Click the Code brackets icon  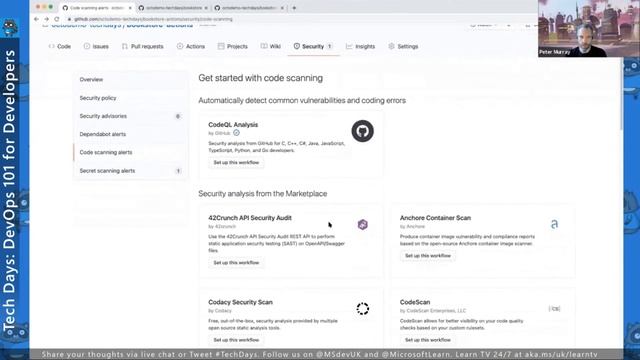tap(51, 46)
